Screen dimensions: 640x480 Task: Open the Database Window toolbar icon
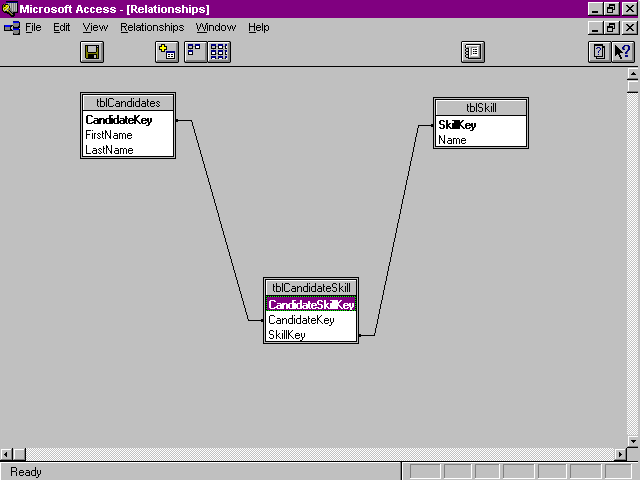(473, 52)
